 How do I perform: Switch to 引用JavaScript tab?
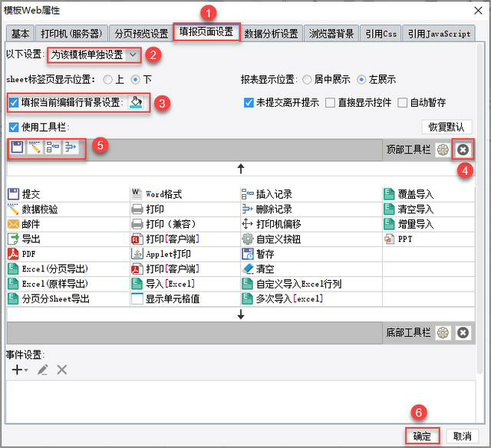(439, 33)
